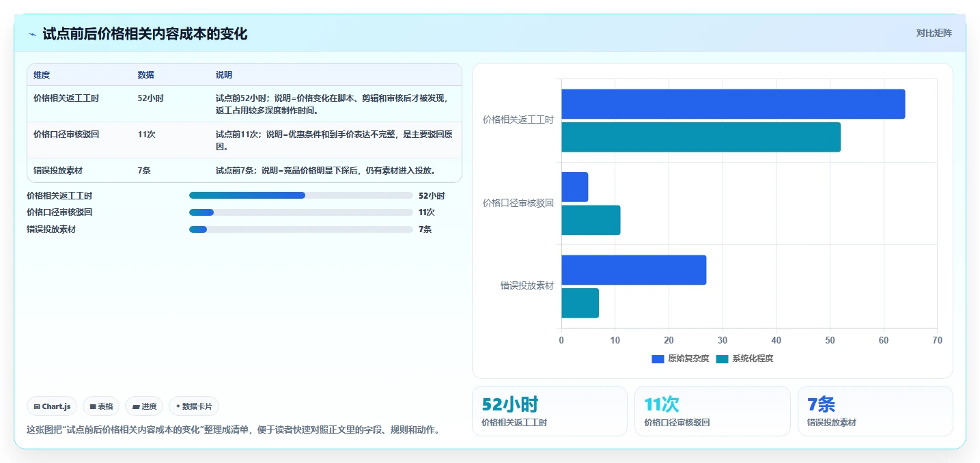The image size is (980, 463).
Task: Click x-axis tick label 30
Action: tap(723, 340)
